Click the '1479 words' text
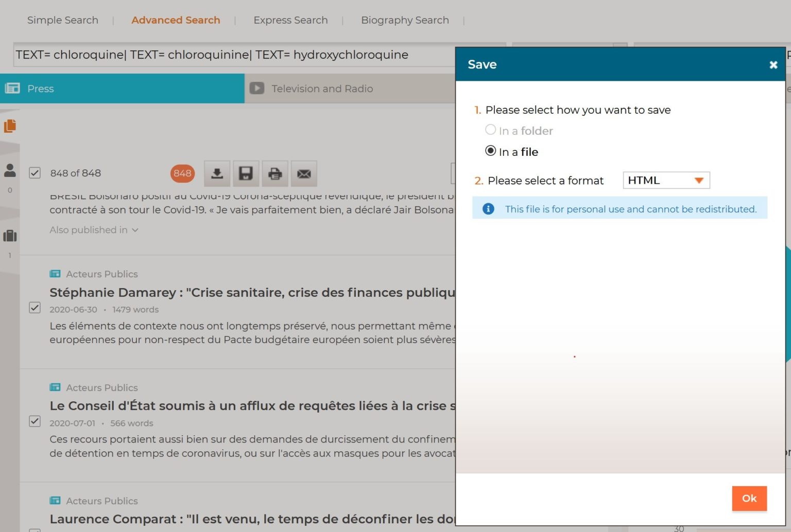This screenshot has width=791, height=532. 135,309
